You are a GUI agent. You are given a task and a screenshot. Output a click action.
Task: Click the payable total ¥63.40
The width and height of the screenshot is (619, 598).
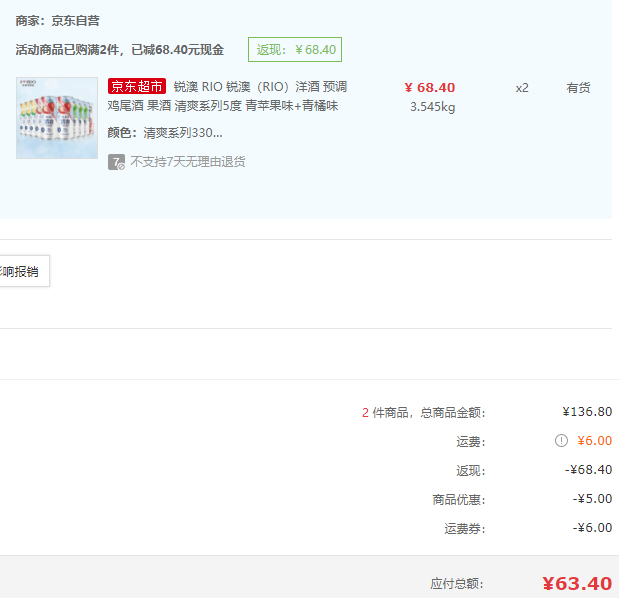coord(577,583)
